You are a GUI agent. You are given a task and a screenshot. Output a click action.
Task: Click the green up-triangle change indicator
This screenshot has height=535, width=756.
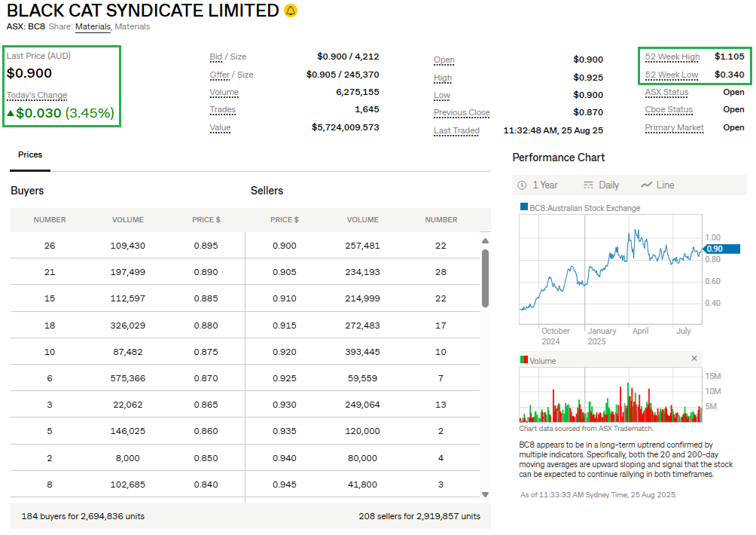(11, 114)
